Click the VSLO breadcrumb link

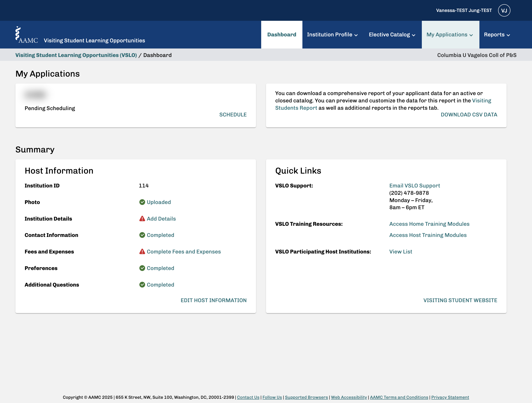[76, 55]
